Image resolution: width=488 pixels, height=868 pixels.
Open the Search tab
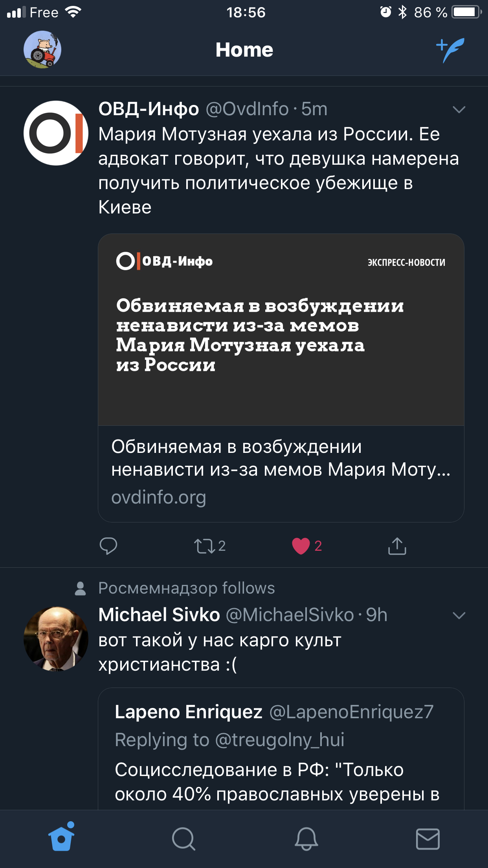(183, 839)
